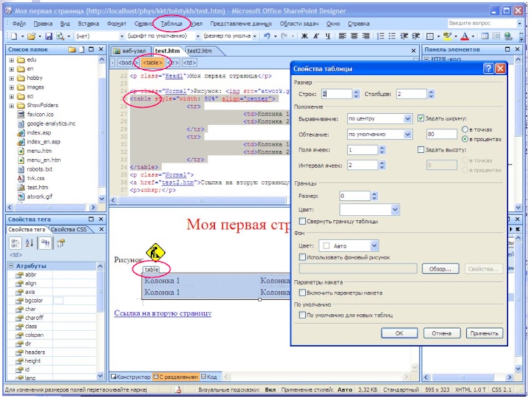Sort tag properties alphabetically
The height and width of the screenshot is (399, 532).
(x=29, y=243)
